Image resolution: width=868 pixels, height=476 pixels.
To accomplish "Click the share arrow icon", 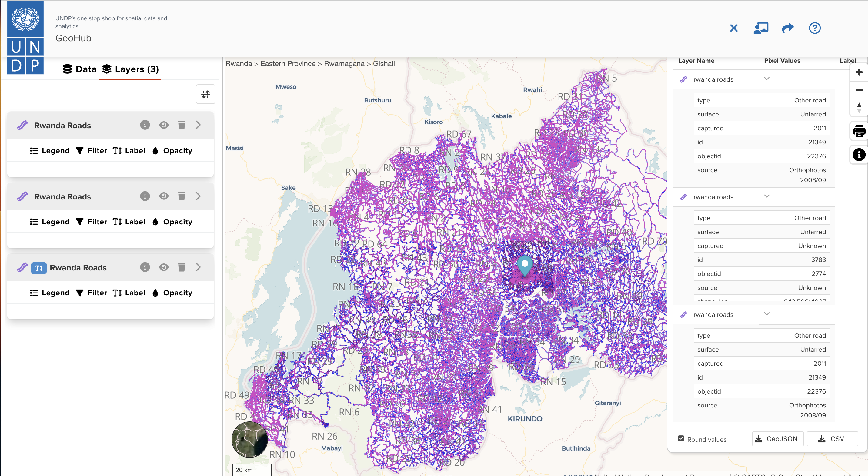I will click(x=787, y=28).
